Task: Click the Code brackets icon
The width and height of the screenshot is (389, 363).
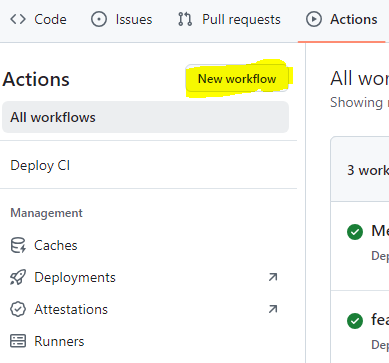Action: pos(18,19)
